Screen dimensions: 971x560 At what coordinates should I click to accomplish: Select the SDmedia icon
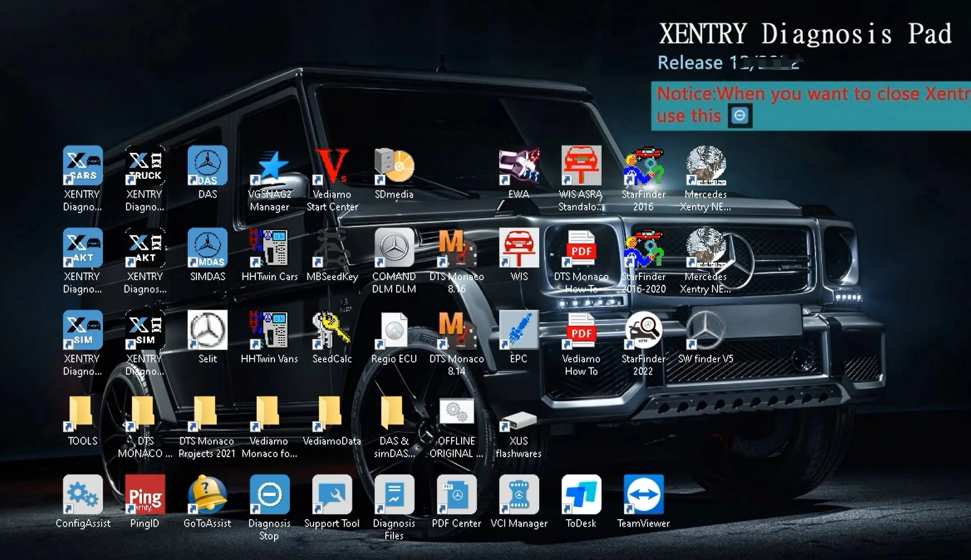(x=394, y=167)
